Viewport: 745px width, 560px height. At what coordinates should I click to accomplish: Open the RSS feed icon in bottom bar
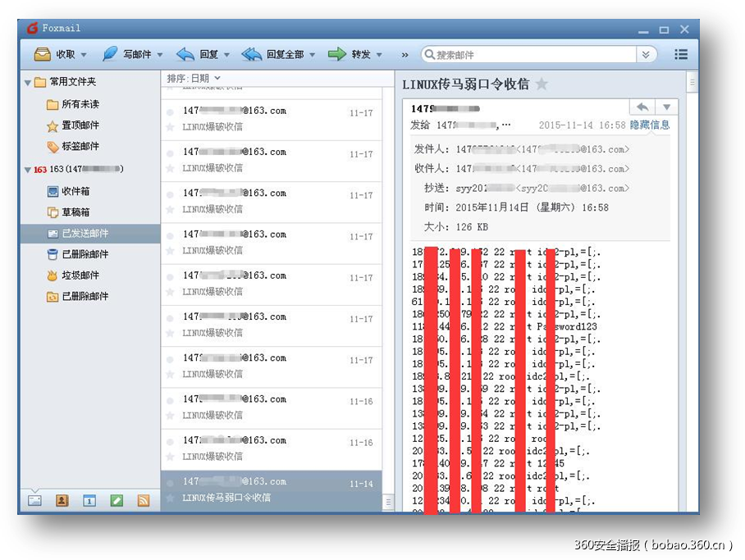(144, 500)
